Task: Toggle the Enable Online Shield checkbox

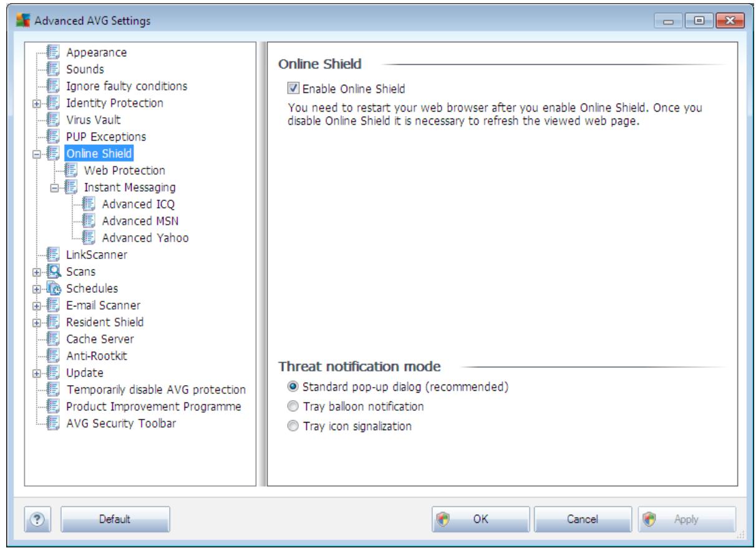Action: 293,89
